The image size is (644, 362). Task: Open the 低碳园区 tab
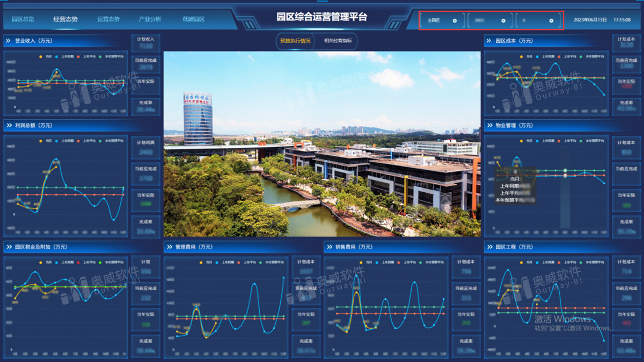point(193,19)
